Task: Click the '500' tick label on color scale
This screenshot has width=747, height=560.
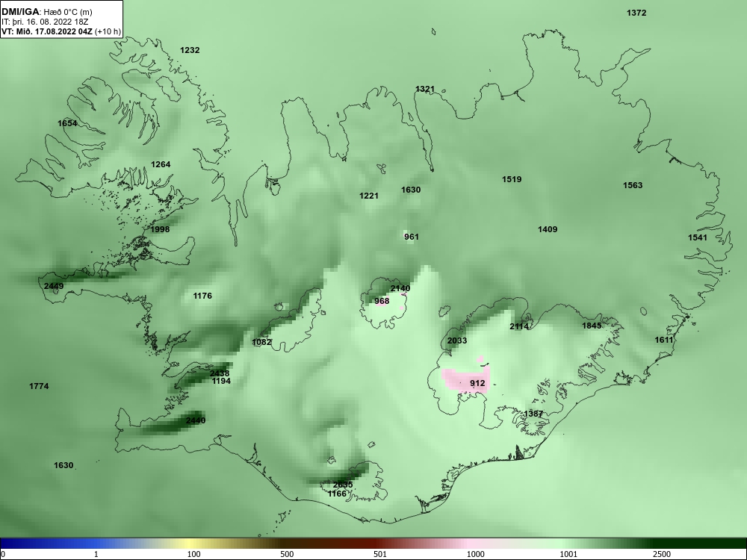Action: tap(288, 554)
